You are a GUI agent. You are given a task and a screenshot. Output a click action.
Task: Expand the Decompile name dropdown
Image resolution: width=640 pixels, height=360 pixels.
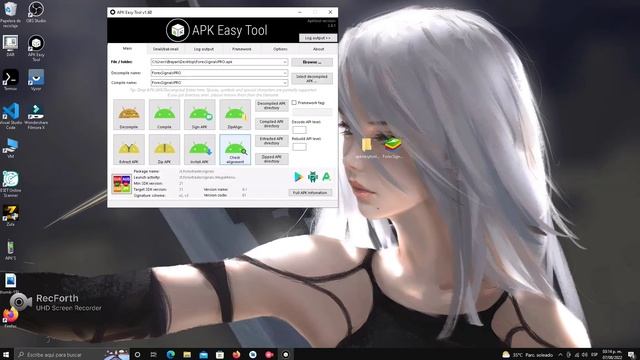[x=285, y=73]
